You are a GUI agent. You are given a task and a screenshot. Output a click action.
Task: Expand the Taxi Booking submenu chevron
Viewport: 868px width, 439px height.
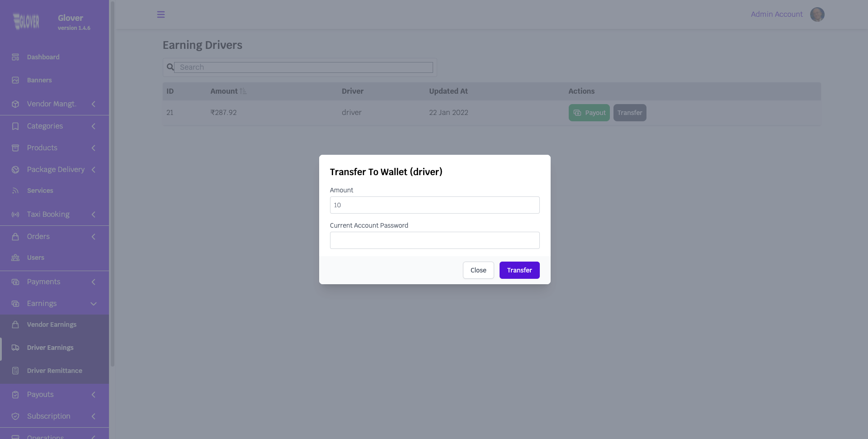click(x=94, y=215)
